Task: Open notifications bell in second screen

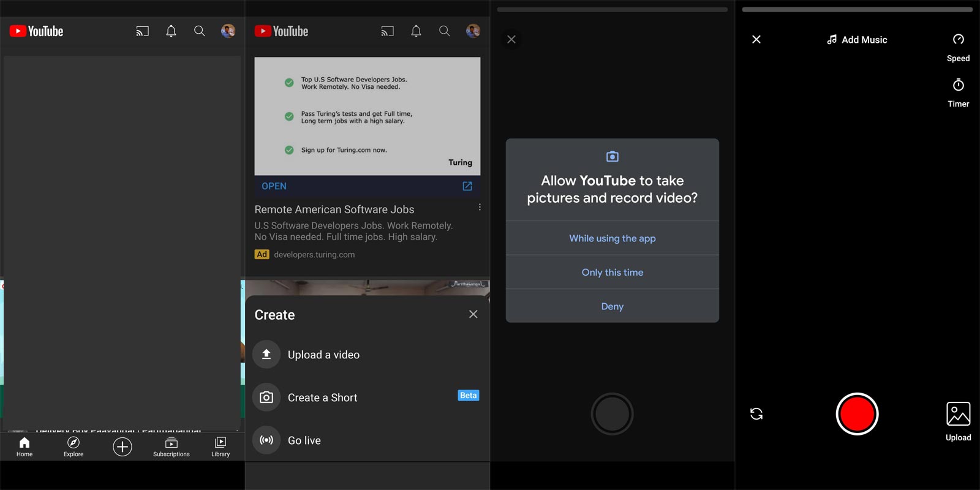Action: [x=416, y=31]
